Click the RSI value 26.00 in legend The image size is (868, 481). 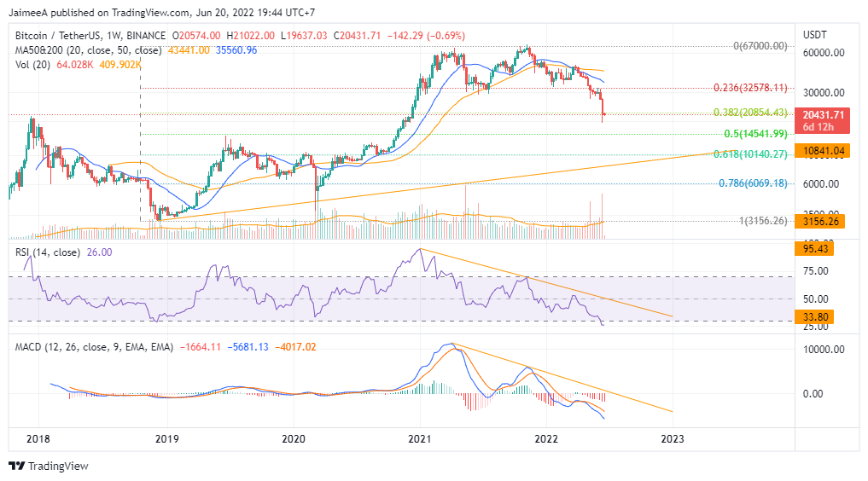[100, 252]
